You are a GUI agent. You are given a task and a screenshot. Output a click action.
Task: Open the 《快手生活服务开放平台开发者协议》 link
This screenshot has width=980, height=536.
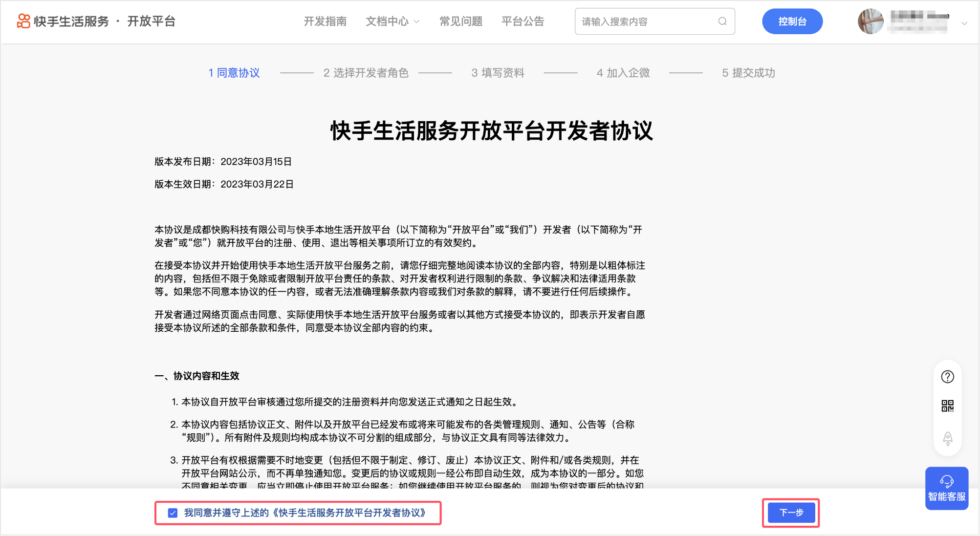point(350,513)
